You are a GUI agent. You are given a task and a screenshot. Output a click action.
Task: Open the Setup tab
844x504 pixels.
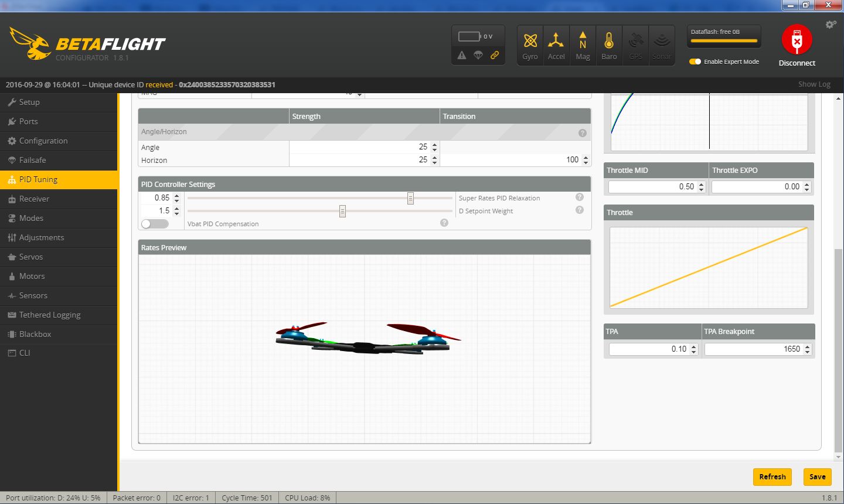click(59, 102)
